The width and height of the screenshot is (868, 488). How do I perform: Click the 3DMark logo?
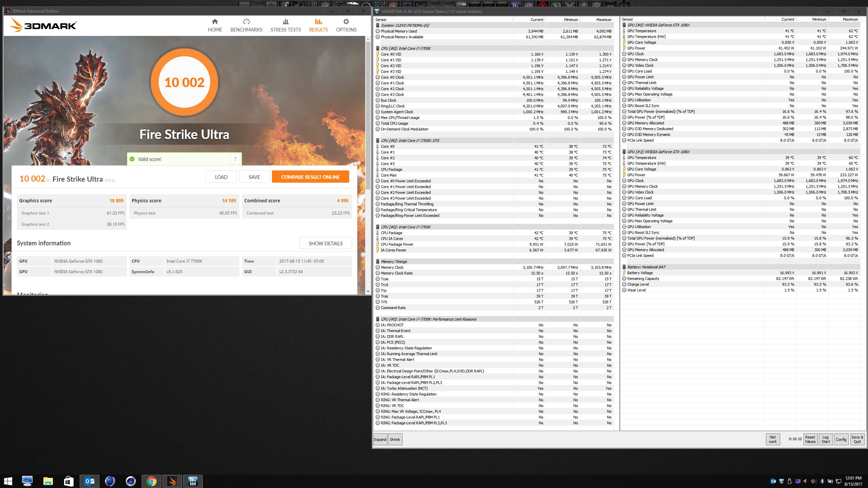pyautogui.click(x=43, y=25)
